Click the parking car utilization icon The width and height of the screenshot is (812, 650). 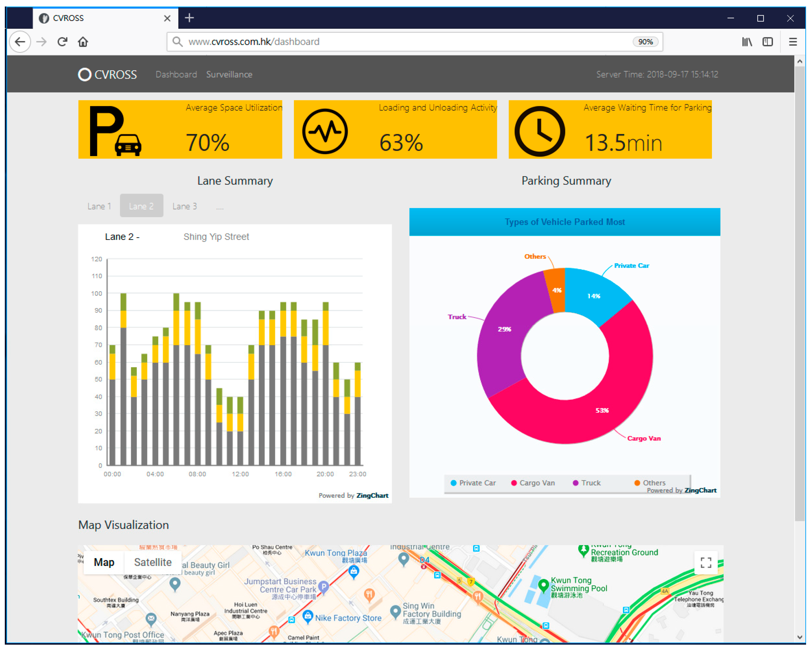[x=115, y=131]
